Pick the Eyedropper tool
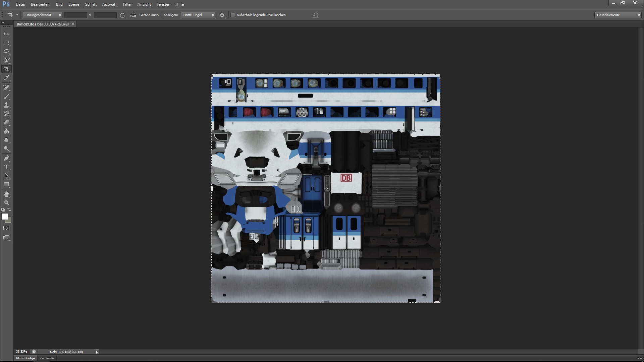The width and height of the screenshot is (644, 362). click(x=6, y=78)
